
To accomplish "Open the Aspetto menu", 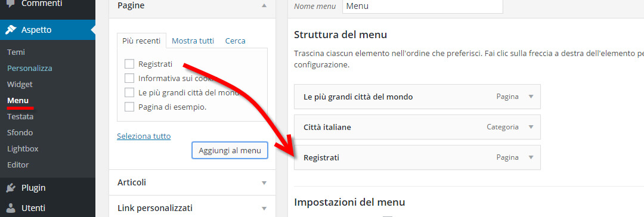I will [x=48, y=30].
